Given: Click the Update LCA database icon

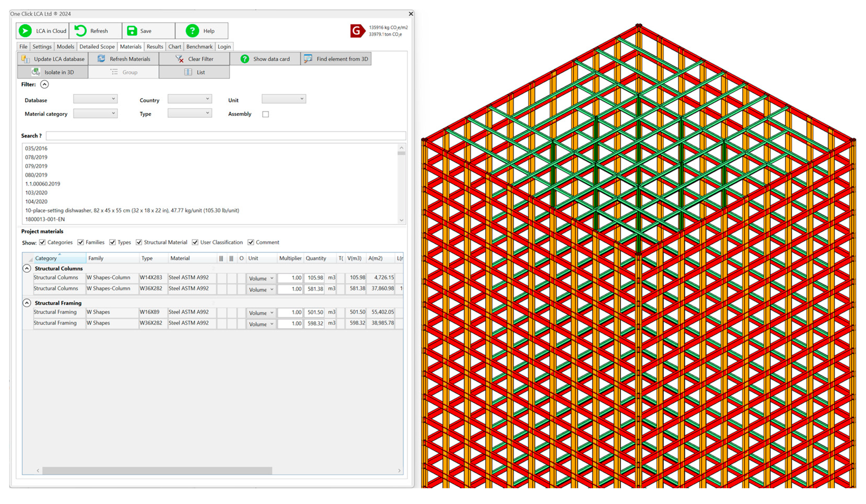Looking at the screenshot, I should coord(26,59).
